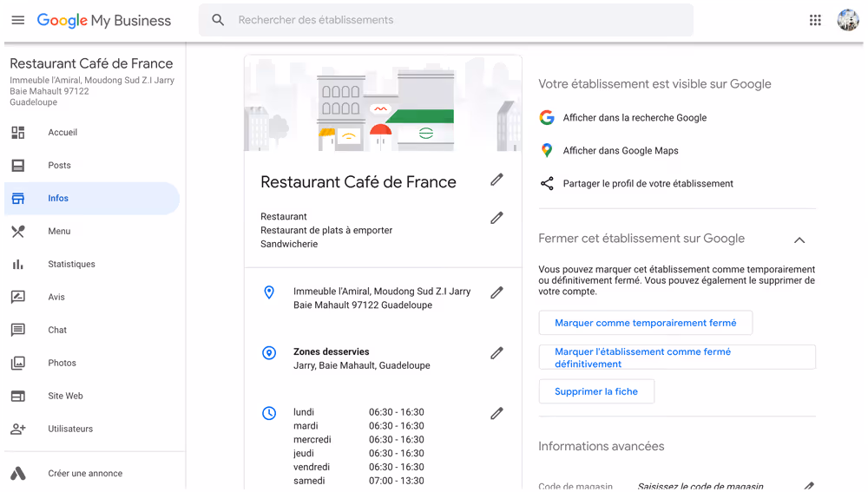Click the Accueil dashboard icon
This screenshot has height=492, width=868.
tap(18, 132)
